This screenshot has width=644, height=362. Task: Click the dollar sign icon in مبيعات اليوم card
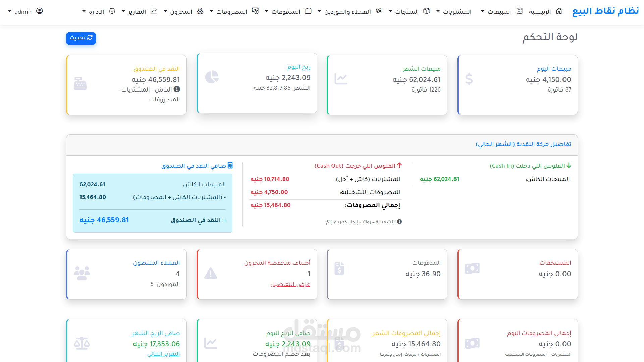(469, 79)
